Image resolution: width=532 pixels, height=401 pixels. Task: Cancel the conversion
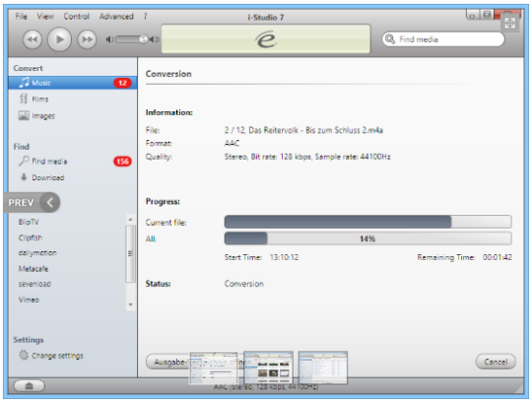(496, 362)
